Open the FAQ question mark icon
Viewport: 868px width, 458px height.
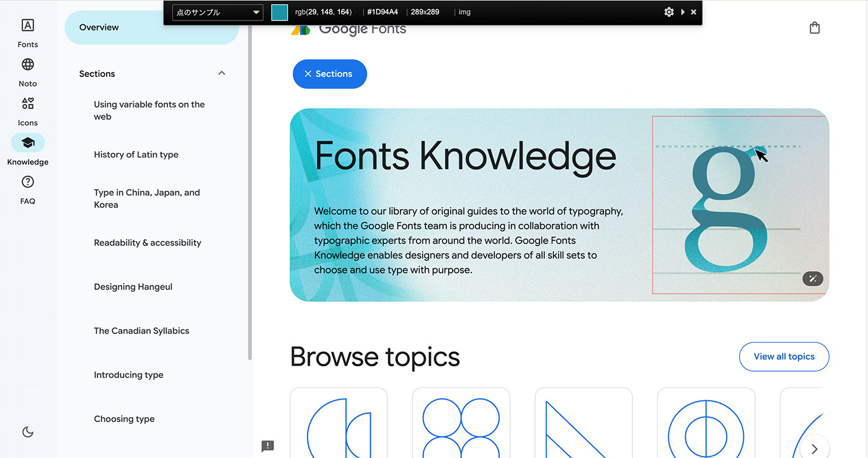pos(27,182)
